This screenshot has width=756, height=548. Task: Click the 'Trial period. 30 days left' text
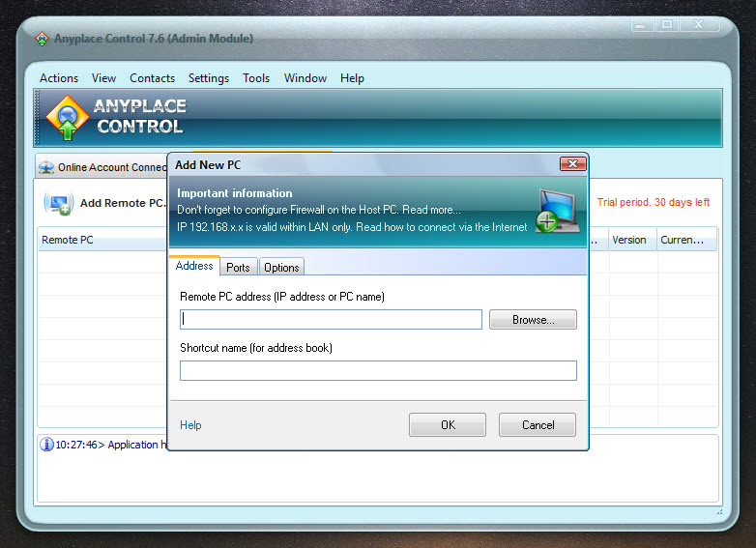[x=654, y=202]
